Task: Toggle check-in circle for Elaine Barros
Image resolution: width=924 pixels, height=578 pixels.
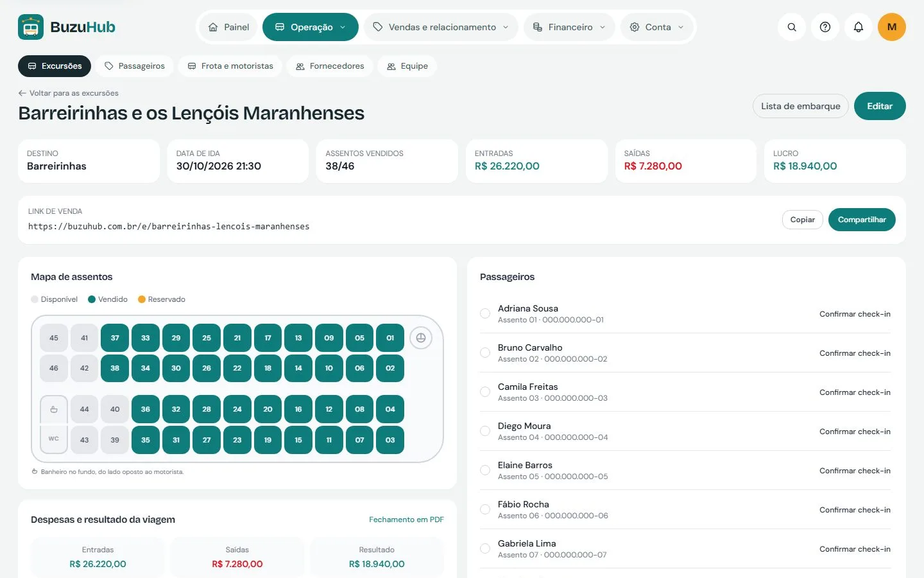Action: 485,470
